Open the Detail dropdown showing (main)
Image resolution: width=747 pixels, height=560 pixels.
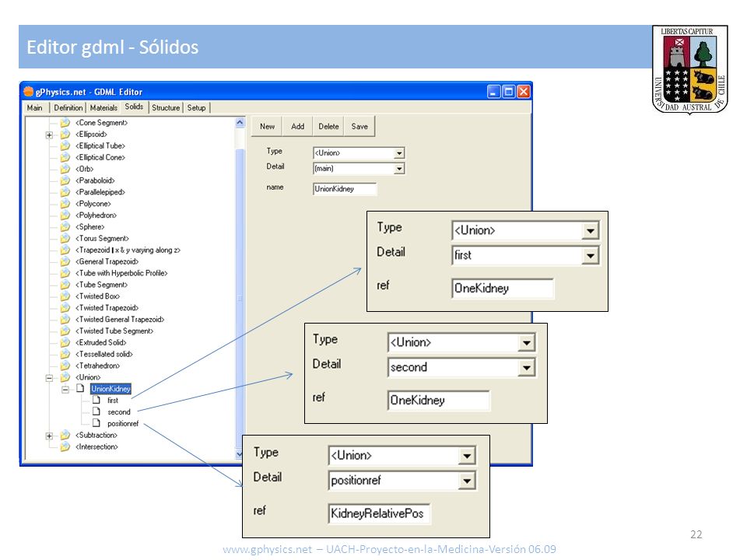399,169
